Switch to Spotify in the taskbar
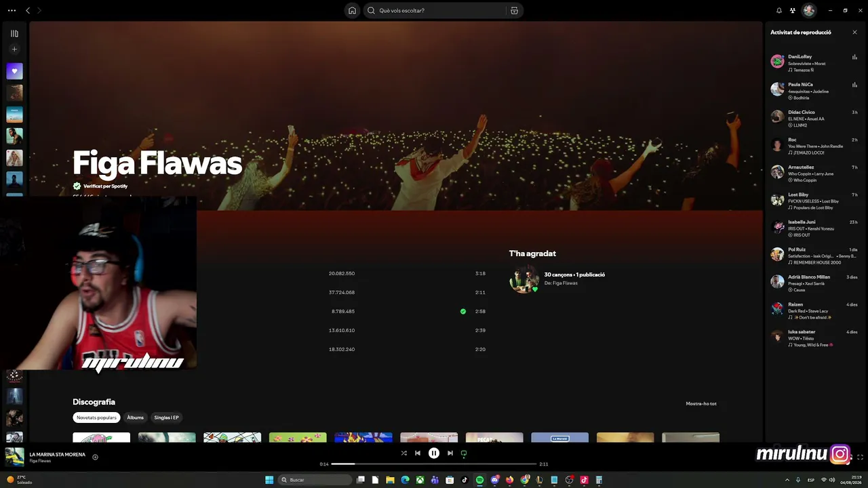This screenshot has width=868, height=488. tap(479, 480)
